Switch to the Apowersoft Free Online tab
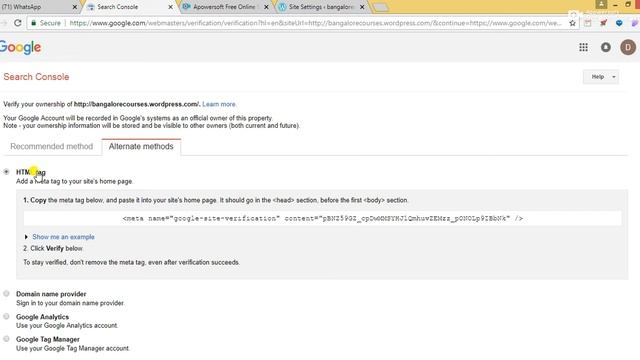This screenshot has width=640, height=360. 224,7
